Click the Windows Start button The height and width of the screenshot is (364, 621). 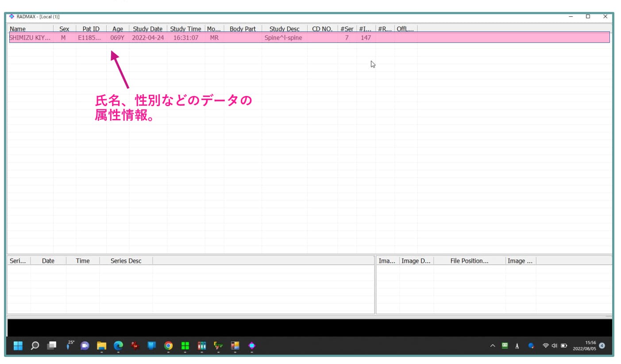(18, 345)
